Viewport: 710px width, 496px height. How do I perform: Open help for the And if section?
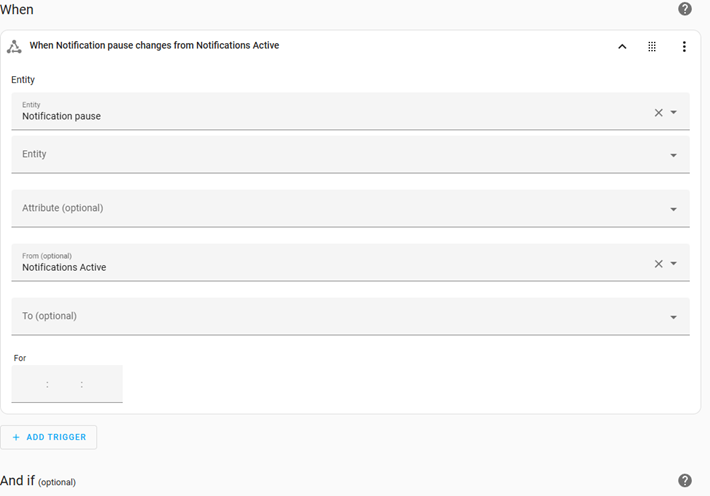[x=685, y=480]
